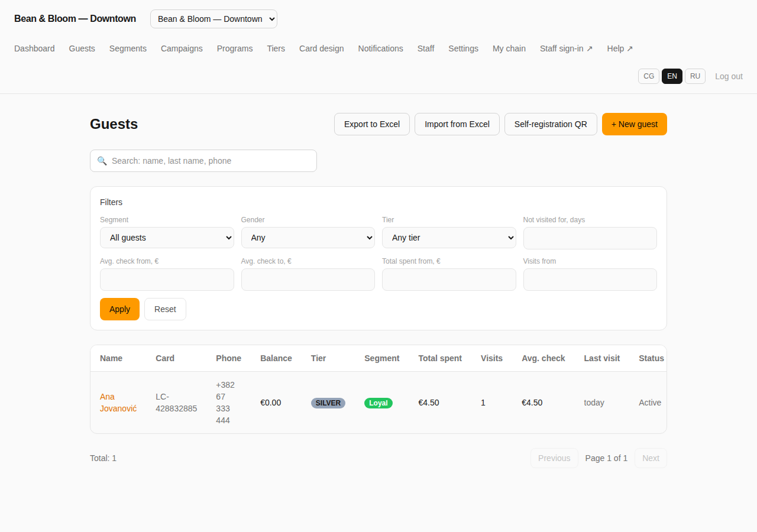Open the Guests nav item

tap(82, 48)
